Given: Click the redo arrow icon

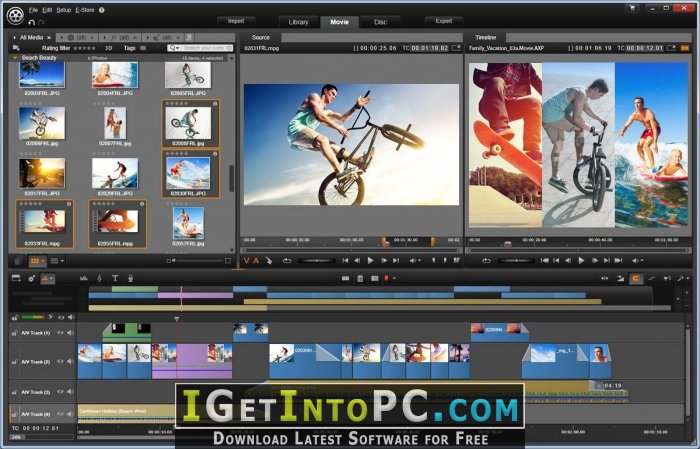Looking at the screenshot, I should (x=41, y=22).
